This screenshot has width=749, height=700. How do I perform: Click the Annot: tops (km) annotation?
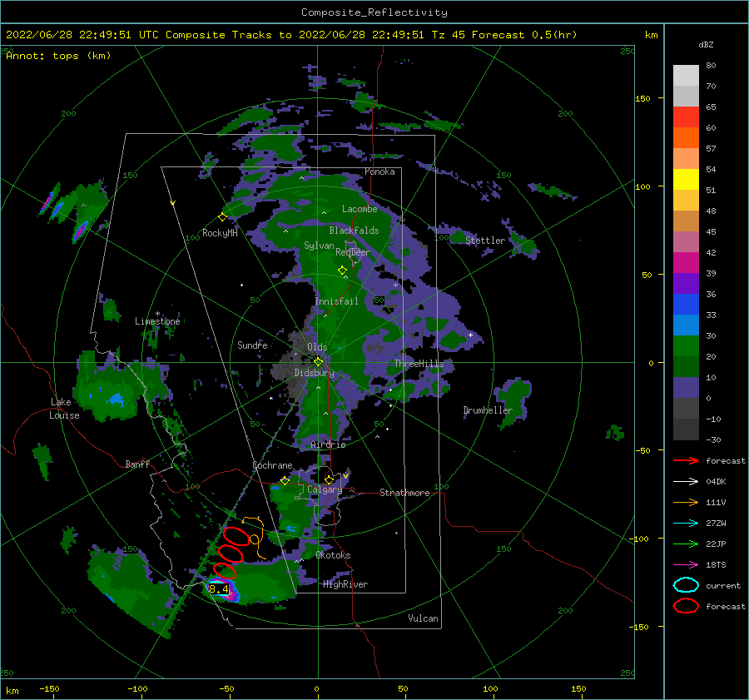point(58,56)
